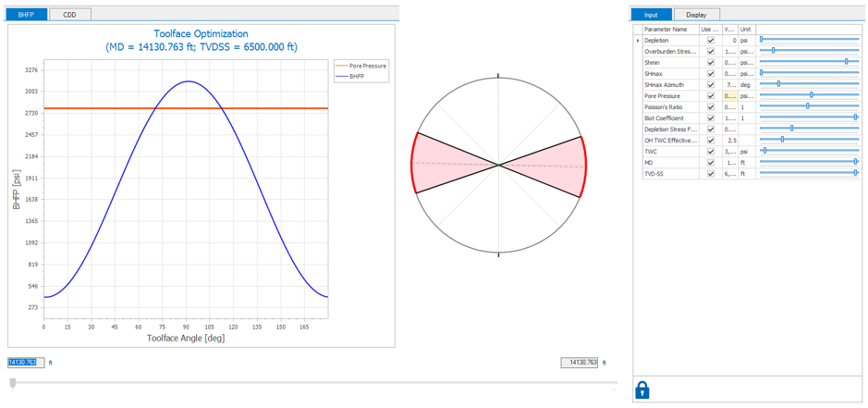This screenshot has height=408, width=868.
Task: Click the Unit column header
Action: point(746,30)
